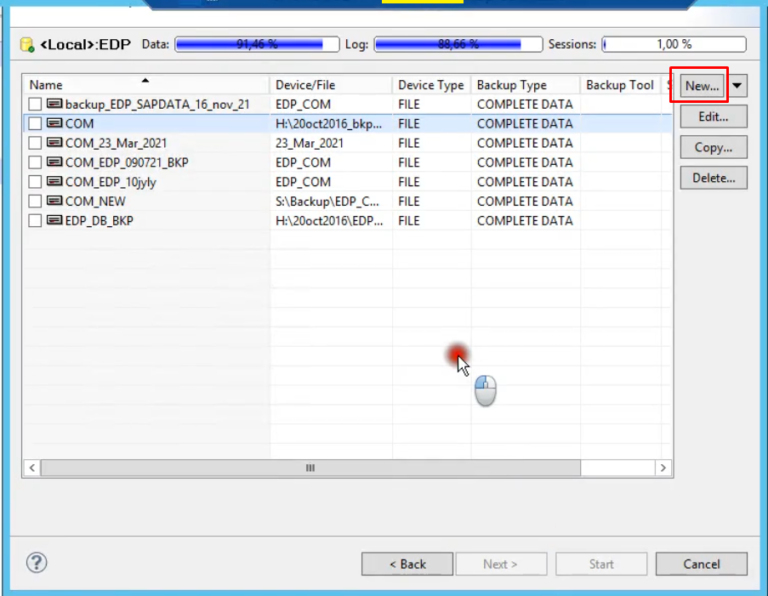Click the COM_NEW template icon
Screen dimensions: 768x596
pyautogui.click(x=54, y=201)
